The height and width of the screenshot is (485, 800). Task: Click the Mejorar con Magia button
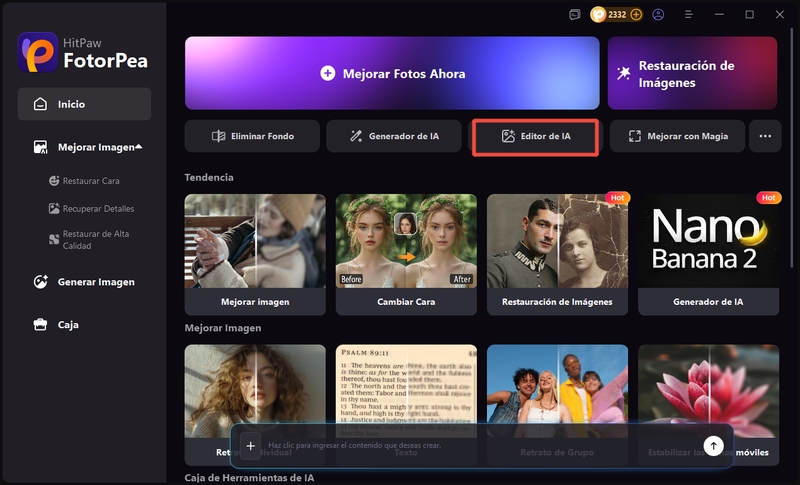[x=678, y=136]
